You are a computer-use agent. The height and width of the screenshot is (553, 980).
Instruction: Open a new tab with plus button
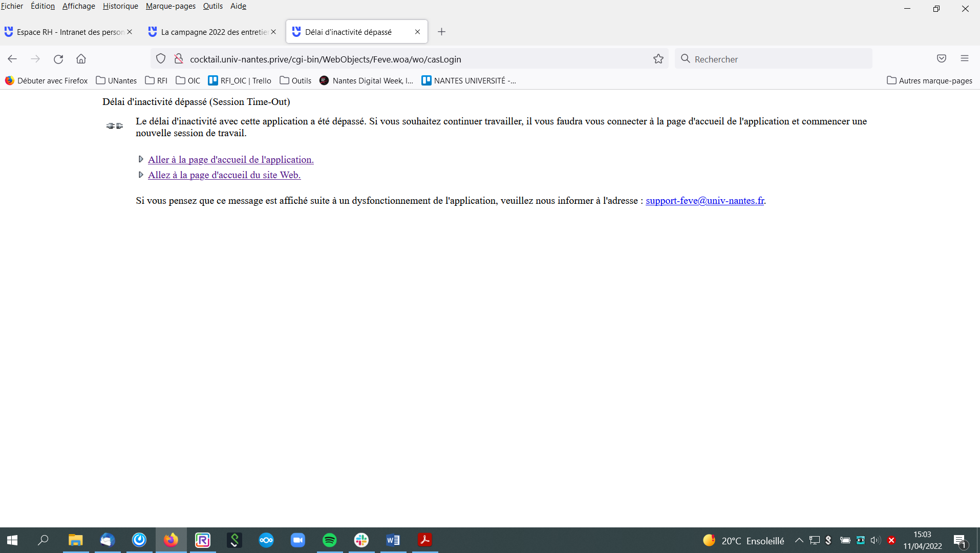tap(441, 32)
